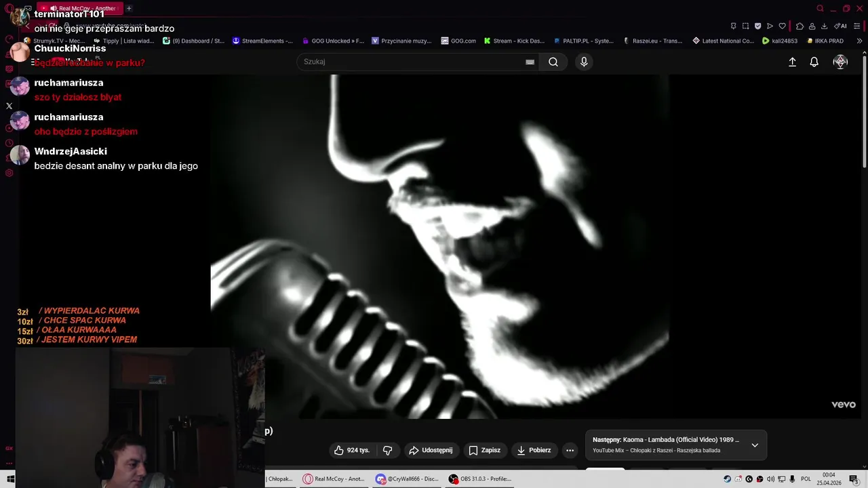Click the browser flow send arrow icon
This screenshot has width=868, height=488.
click(770, 26)
